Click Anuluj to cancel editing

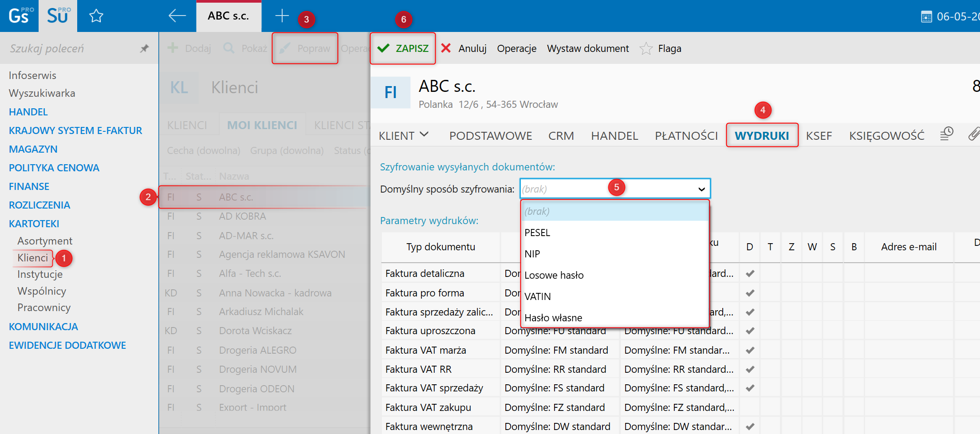(x=464, y=48)
